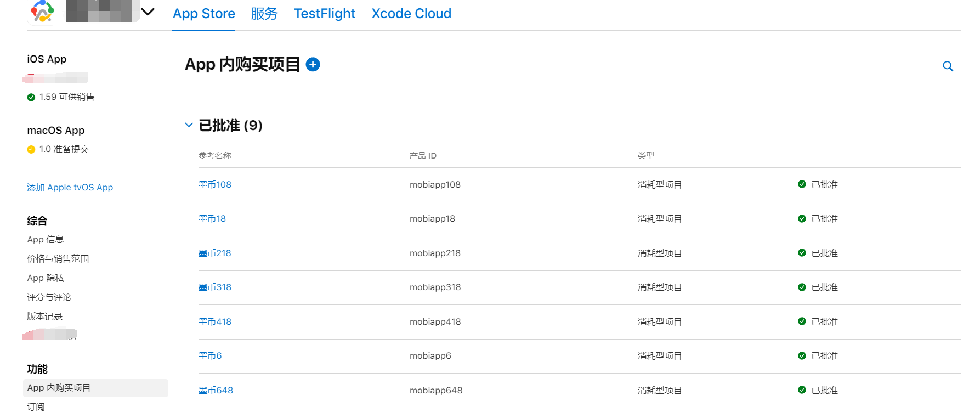Click the search magnifier icon
The height and width of the screenshot is (412, 980).
click(x=948, y=66)
